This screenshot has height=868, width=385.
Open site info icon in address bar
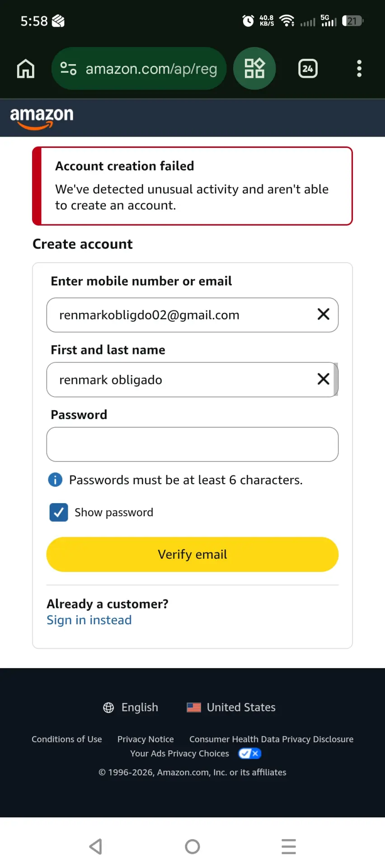click(x=68, y=69)
